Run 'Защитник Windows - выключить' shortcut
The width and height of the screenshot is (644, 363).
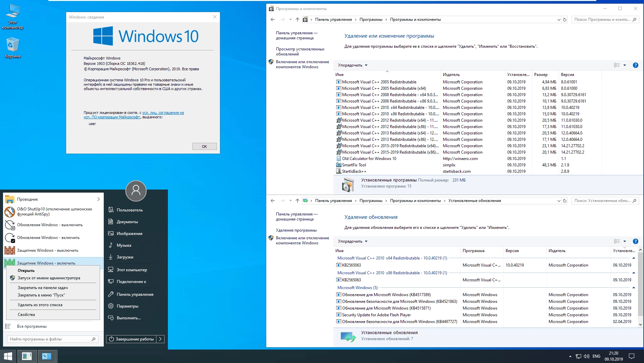click(x=53, y=250)
